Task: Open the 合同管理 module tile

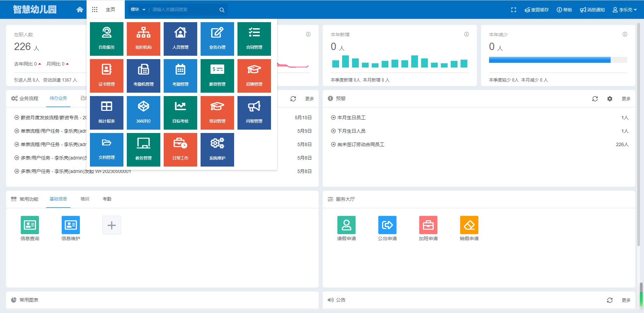Action: pyautogui.click(x=254, y=39)
